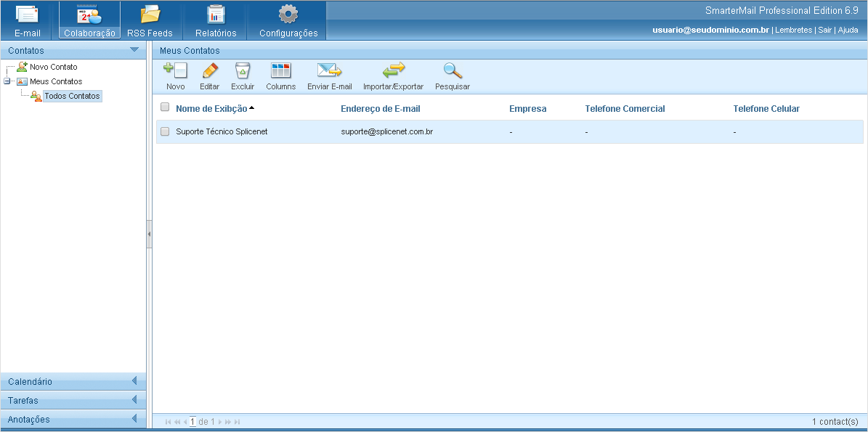Switch to the E-mail tab
Image resolution: width=868 pixels, height=432 pixels.
(x=28, y=20)
